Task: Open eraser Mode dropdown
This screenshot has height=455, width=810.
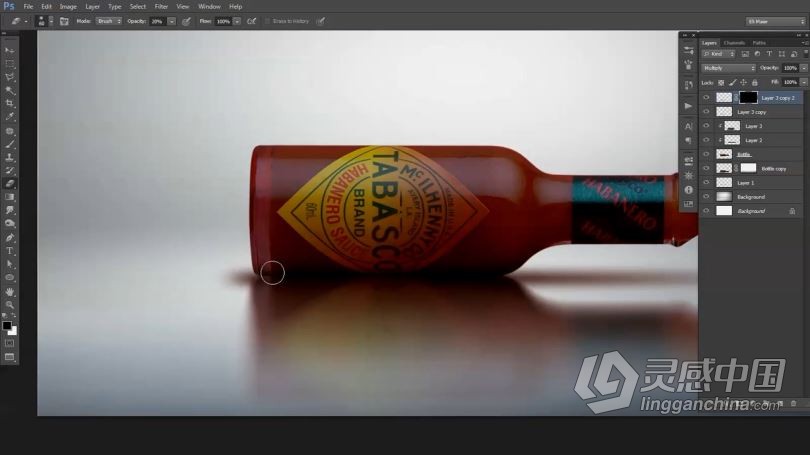Action: (109, 21)
